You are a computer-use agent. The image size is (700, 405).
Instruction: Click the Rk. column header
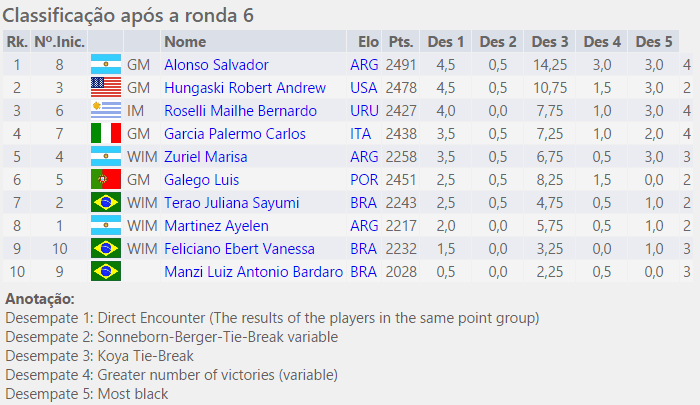(16, 41)
